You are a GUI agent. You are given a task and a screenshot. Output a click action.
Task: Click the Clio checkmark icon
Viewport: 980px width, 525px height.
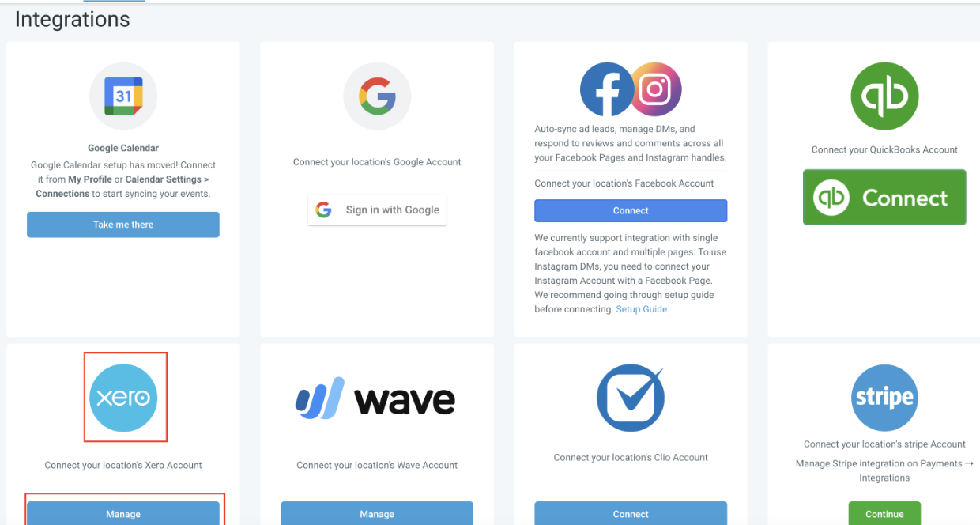click(630, 398)
